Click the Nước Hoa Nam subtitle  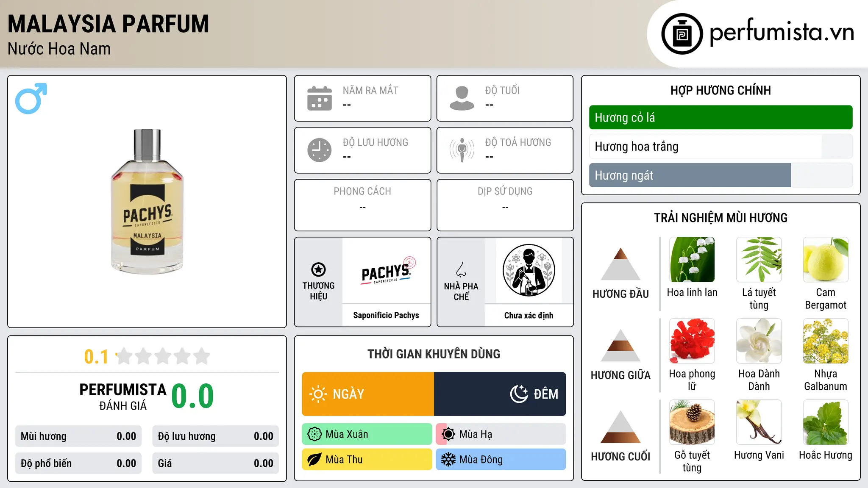(x=59, y=49)
